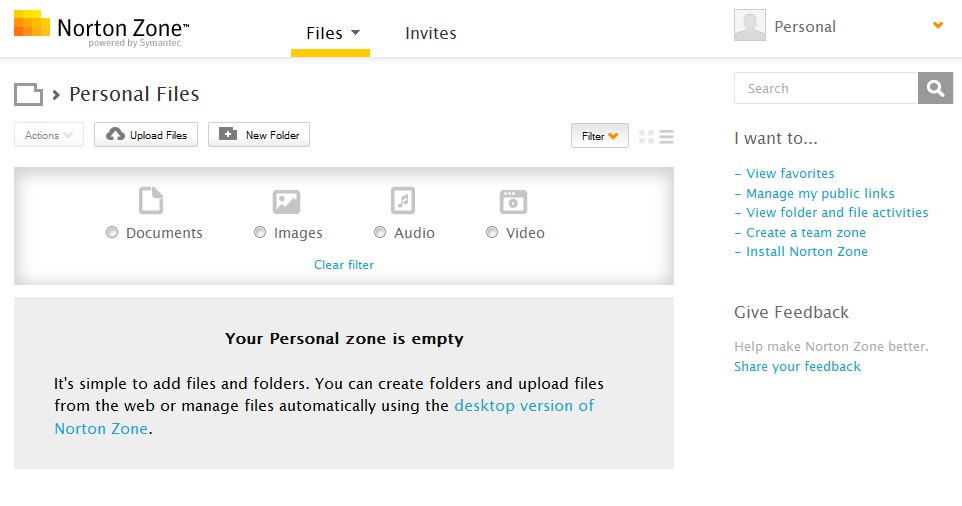Switch to grid view icon
This screenshot has width=962, height=506.
point(646,136)
